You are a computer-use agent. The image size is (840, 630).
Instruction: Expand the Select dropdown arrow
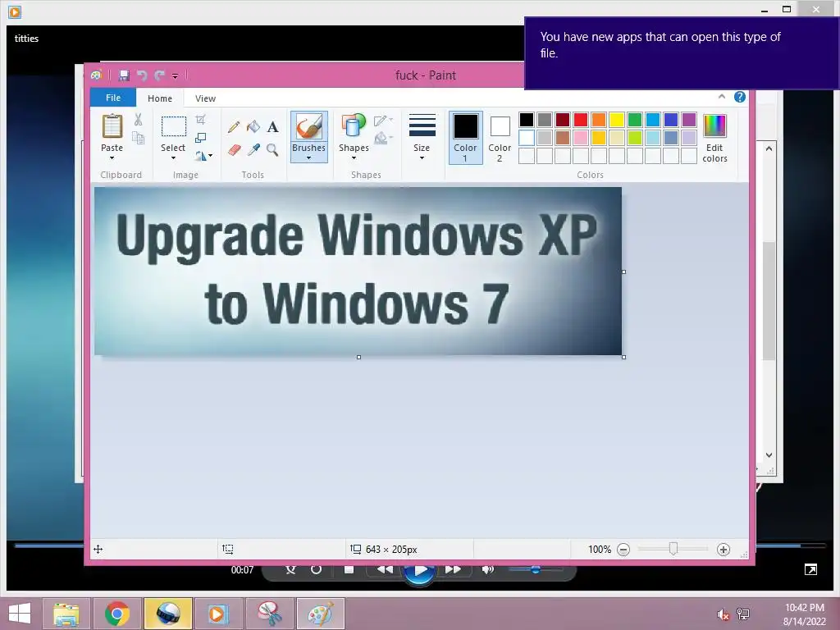coord(173,158)
